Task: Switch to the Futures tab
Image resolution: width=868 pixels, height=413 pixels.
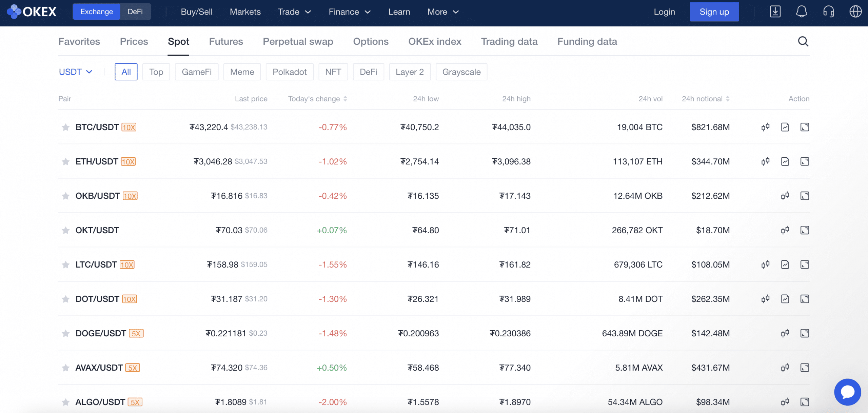Action: click(x=226, y=41)
